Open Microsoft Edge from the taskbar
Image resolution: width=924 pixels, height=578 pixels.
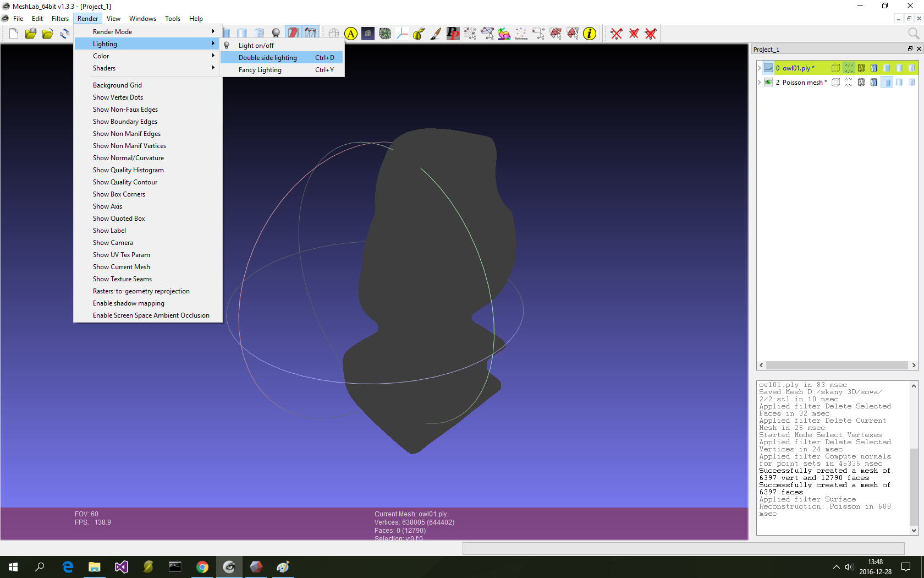(x=68, y=567)
